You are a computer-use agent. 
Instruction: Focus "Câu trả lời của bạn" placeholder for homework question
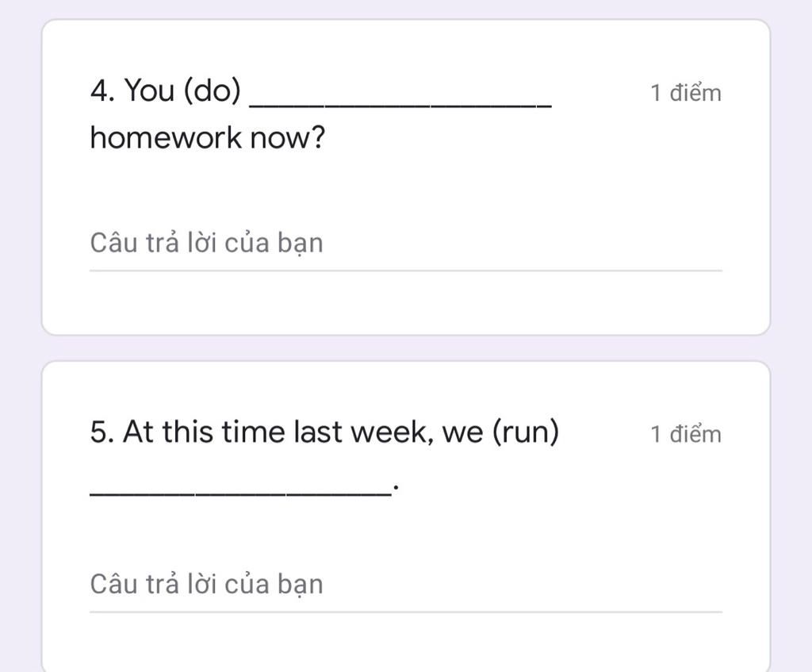click(207, 243)
